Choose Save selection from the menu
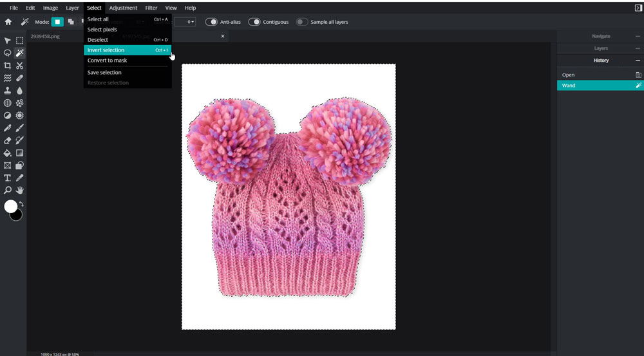Viewport: 644px width, 356px height. point(128,72)
